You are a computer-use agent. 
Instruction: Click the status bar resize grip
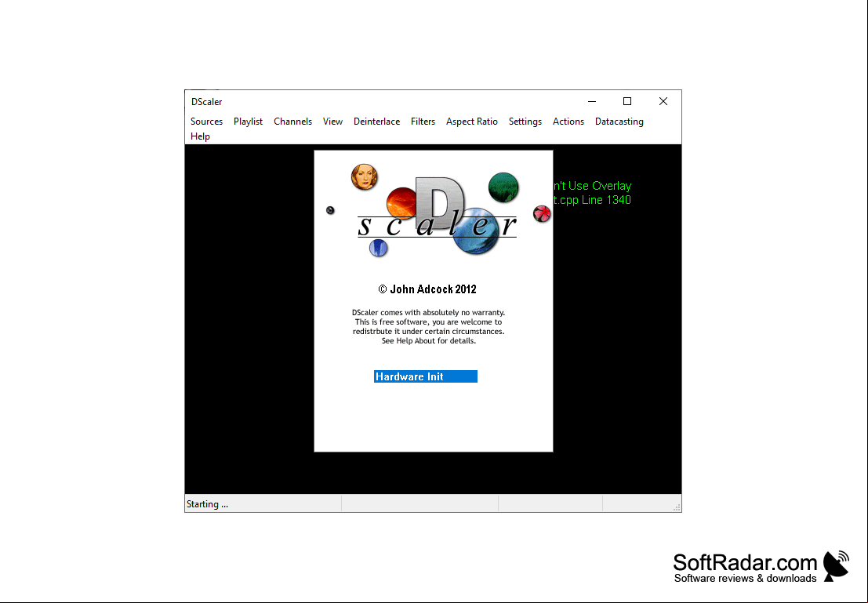(x=677, y=507)
